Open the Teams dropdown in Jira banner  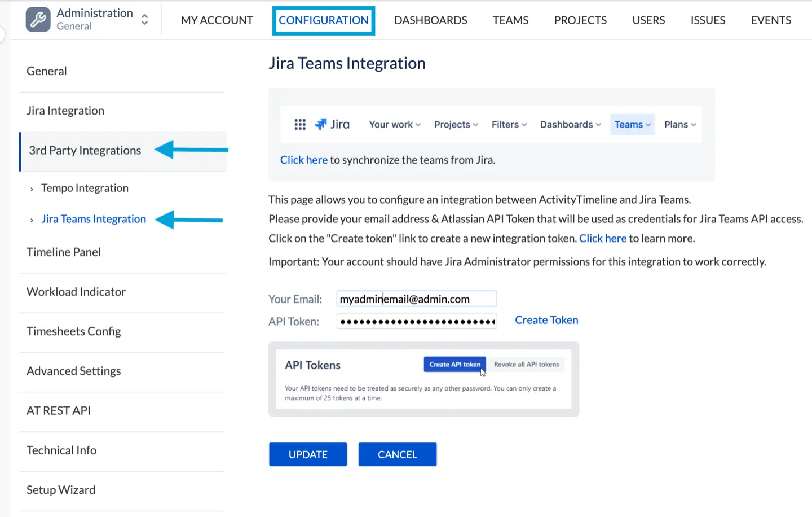632,125
